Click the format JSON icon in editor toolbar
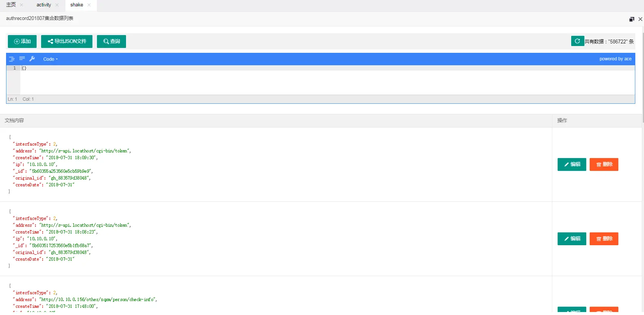The width and height of the screenshot is (644, 315). pos(12,59)
